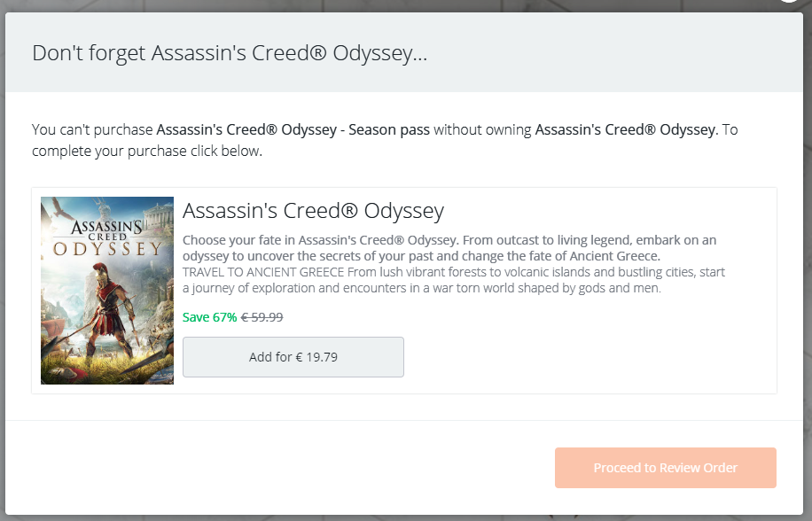
Task: Click the 'complete your purchase click below' text
Action: (147, 152)
